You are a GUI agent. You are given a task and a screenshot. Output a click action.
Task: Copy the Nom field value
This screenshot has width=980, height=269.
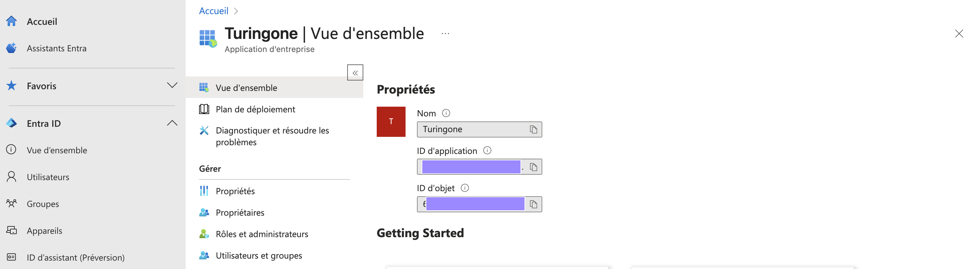tap(533, 130)
